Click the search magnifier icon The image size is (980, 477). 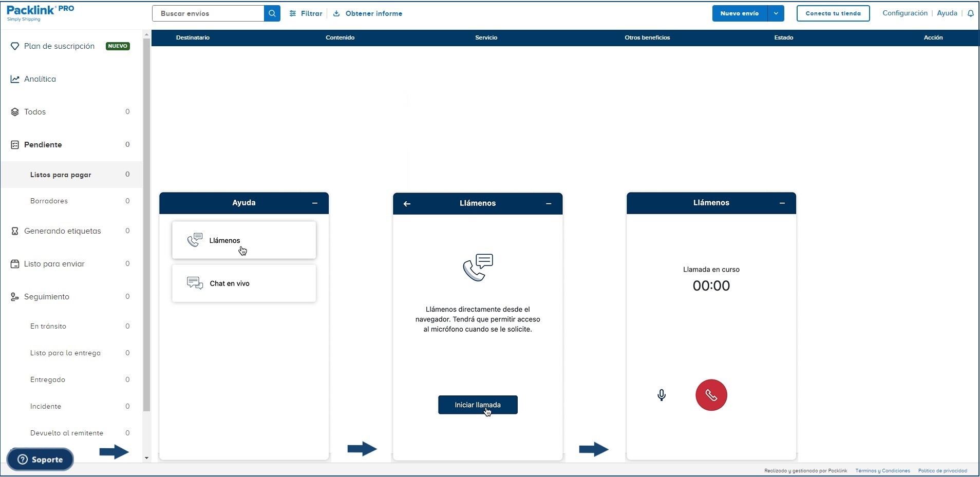(x=272, y=13)
